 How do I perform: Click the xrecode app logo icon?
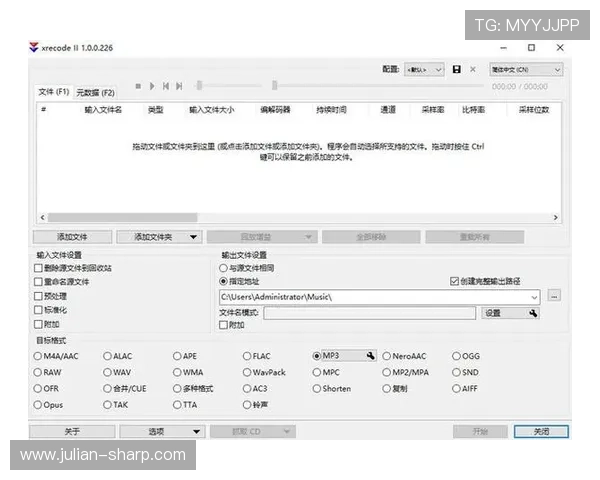point(34,47)
